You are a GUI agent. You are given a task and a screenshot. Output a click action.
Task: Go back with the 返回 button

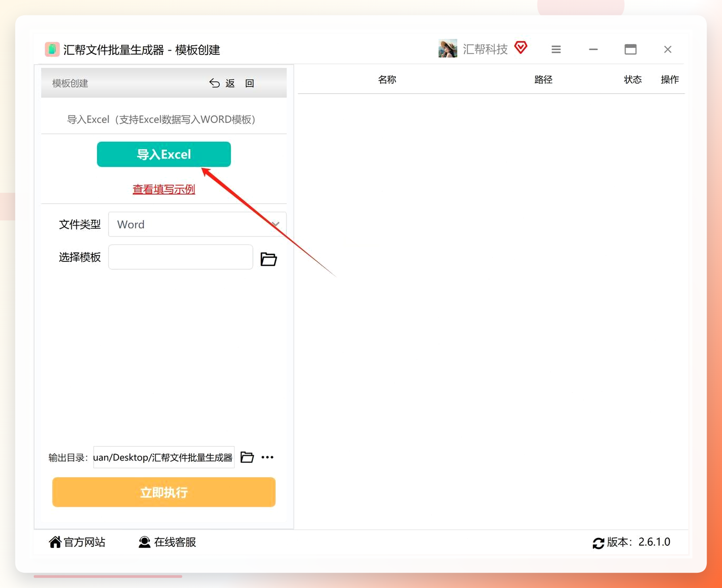point(232,83)
